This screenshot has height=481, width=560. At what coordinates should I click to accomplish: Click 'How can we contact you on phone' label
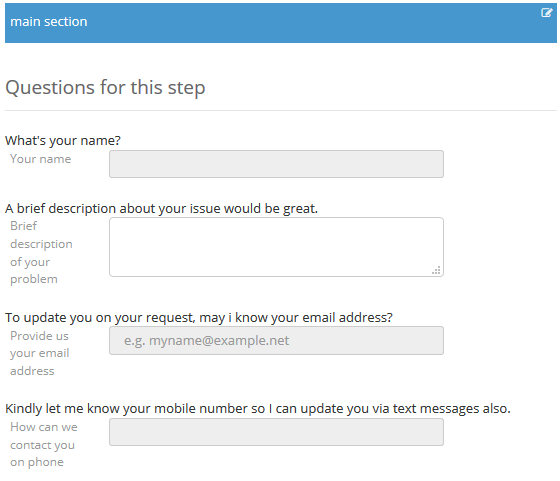tap(44, 445)
